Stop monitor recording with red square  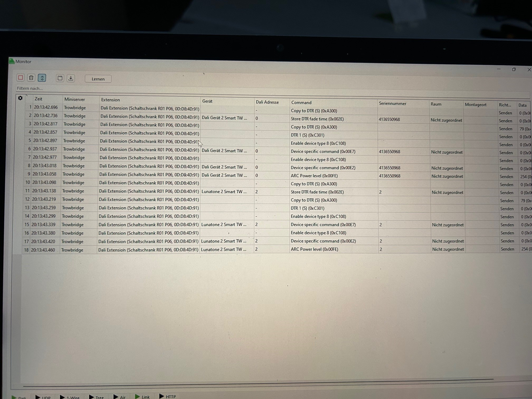(x=21, y=78)
